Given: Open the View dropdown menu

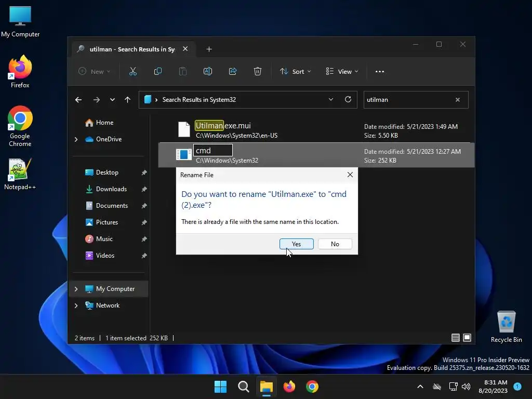Looking at the screenshot, I should coord(342,71).
